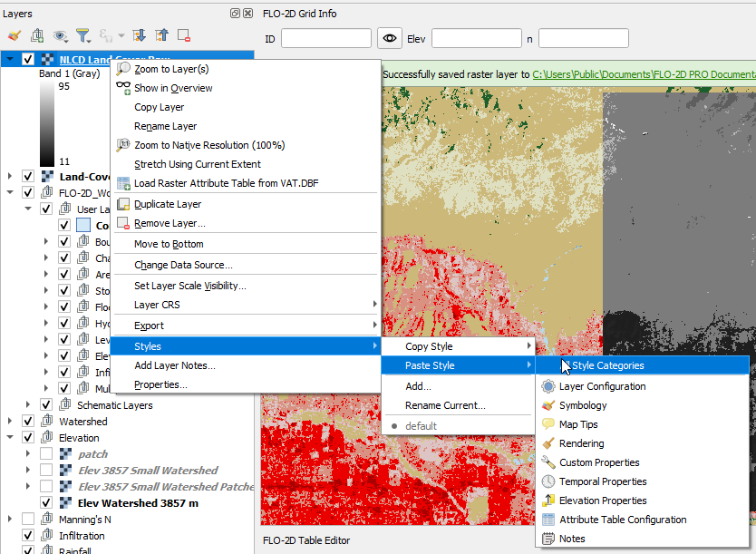This screenshot has height=554, width=756.
Task: Enable the patch layer checkbox
Action: click(46, 454)
